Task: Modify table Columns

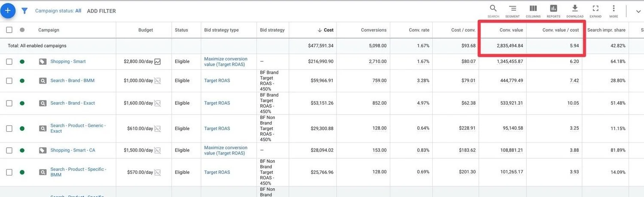Action: 533,10
